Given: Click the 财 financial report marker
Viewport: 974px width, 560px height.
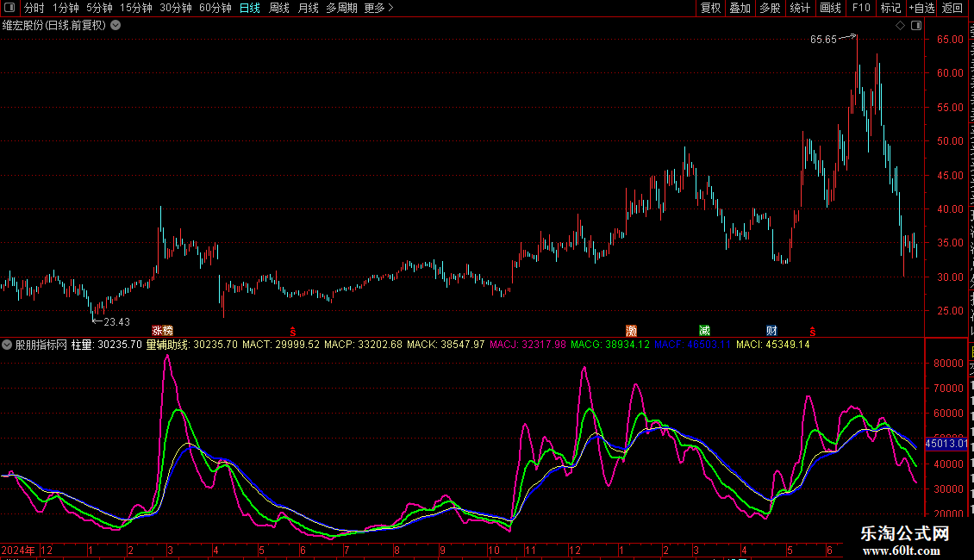Looking at the screenshot, I should [x=771, y=331].
